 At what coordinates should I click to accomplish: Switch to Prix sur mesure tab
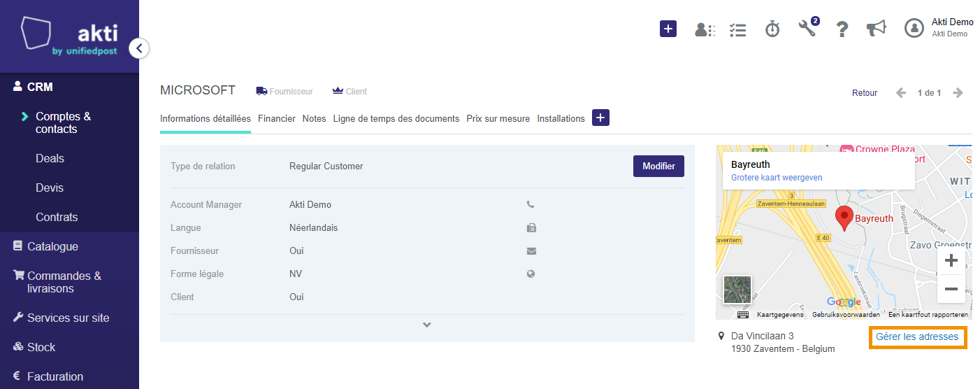click(x=498, y=118)
